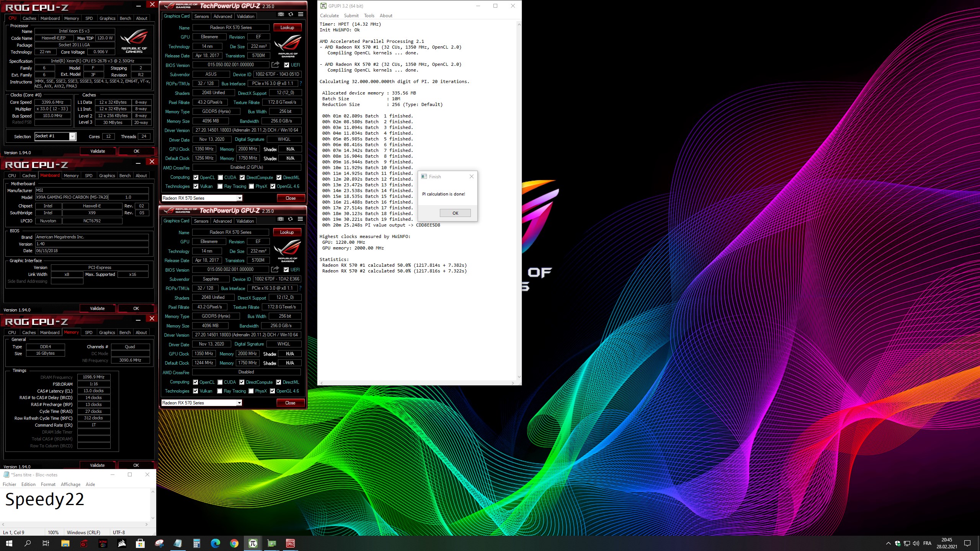Open hamburger menu in top GPU-Z window
This screenshot has width=980, height=551.
[x=301, y=15]
